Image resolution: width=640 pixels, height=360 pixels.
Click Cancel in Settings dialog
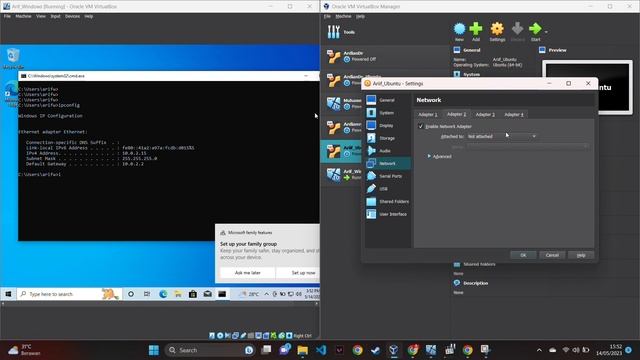point(552,255)
